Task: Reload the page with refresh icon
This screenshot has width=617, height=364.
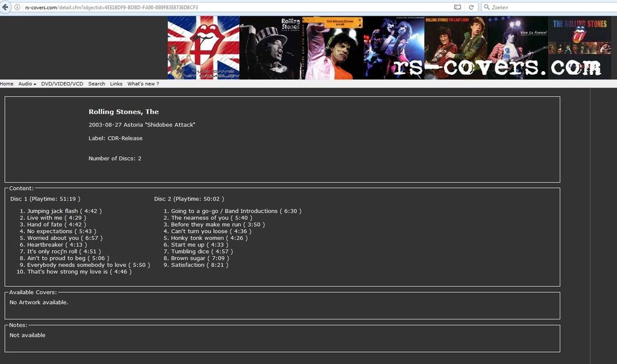Action: (471, 7)
